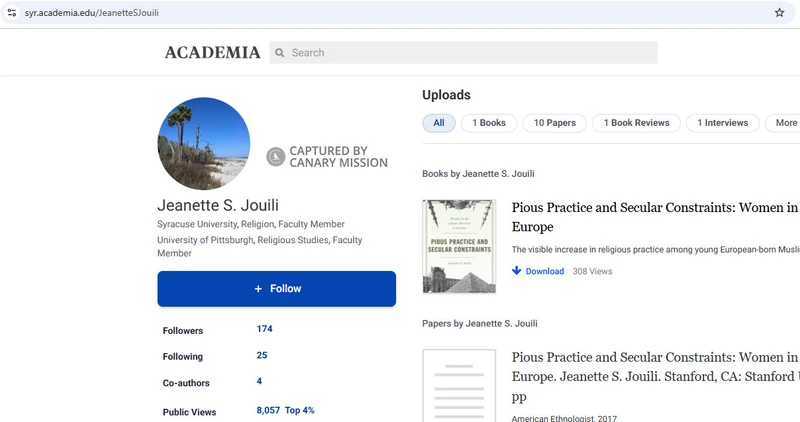Viewport: 800px width, 422px height.
Task: Click the Books by Jeanette S. Jouili label
Action: tap(478, 174)
